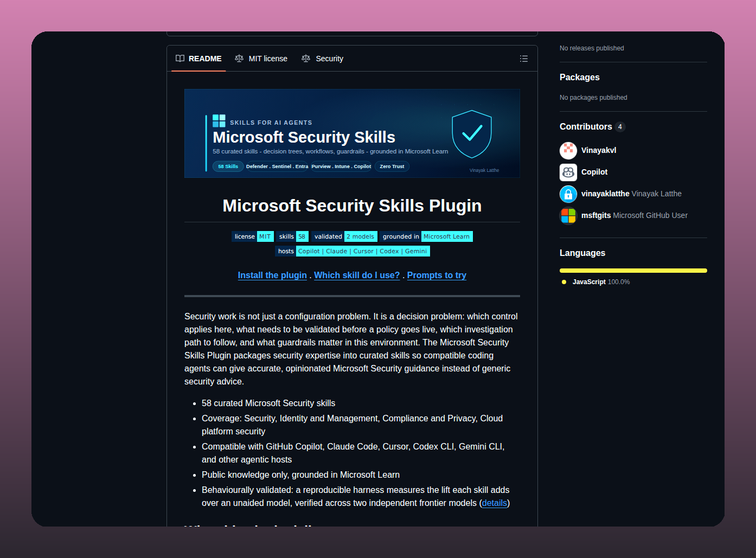Open the msftgits contributor avatar
Viewport: 756px width, 558px height.
[x=568, y=215]
